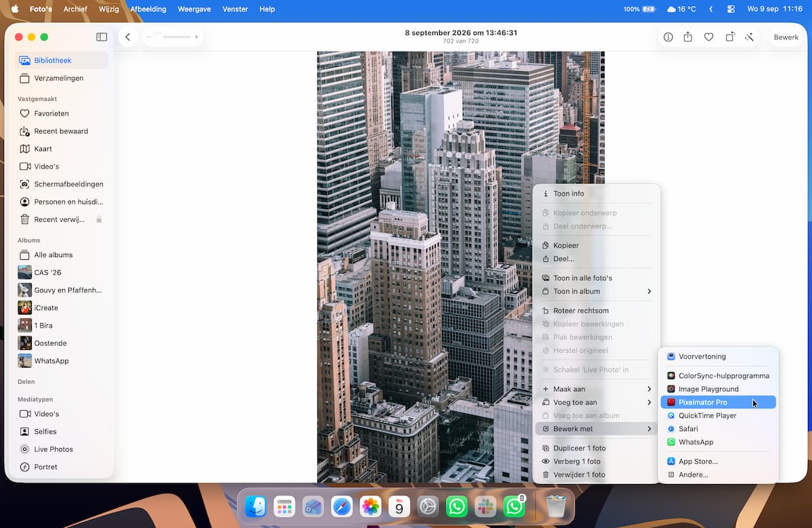Image resolution: width=812 pixels, height=528 pixels.
Task: Select Pixelmator Pro in the submenu
Action: click(718, 402)
